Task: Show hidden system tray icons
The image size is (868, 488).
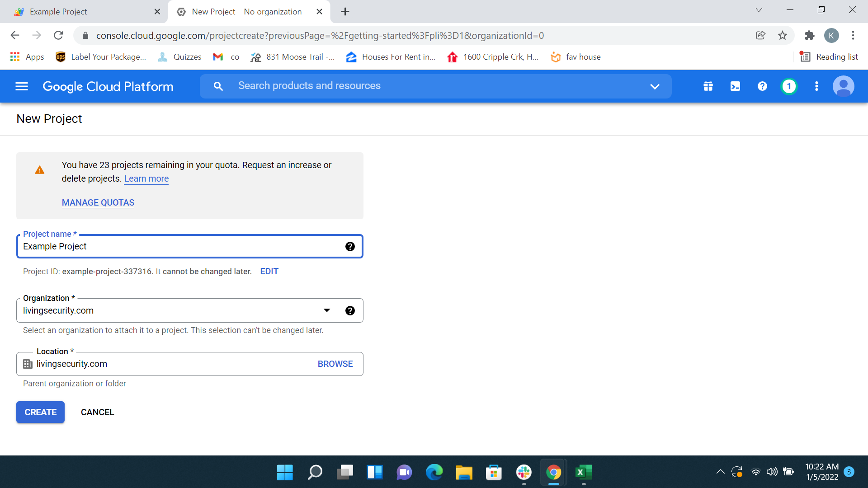Action: [720, 472]
